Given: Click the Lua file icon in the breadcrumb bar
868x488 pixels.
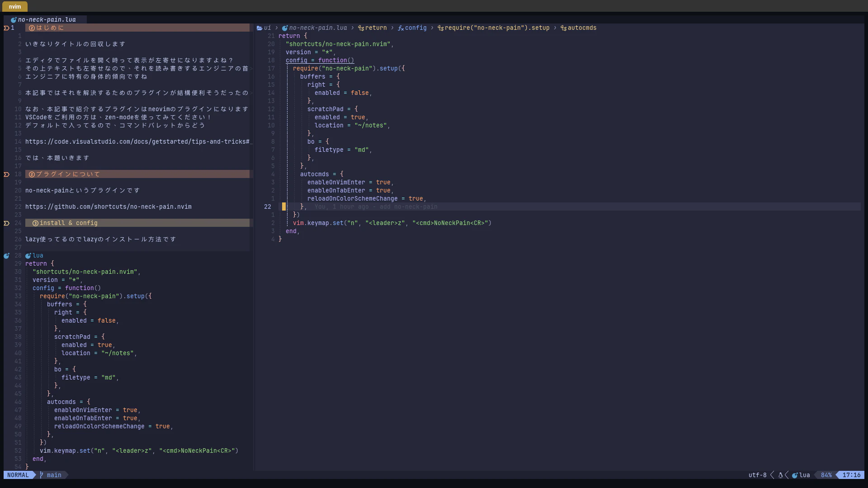Looking at the screenshot, I should (x=285, y=28).
